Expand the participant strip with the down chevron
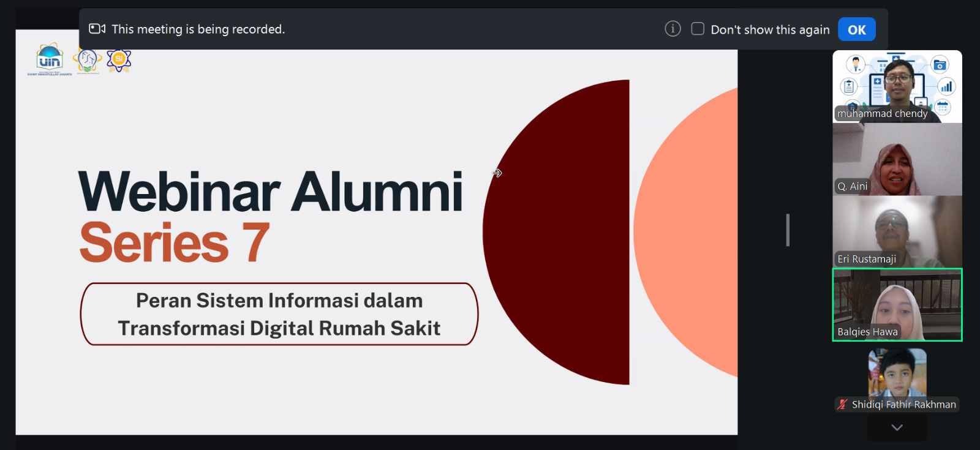Screen dimensions: 980x450 coord(897,427)
